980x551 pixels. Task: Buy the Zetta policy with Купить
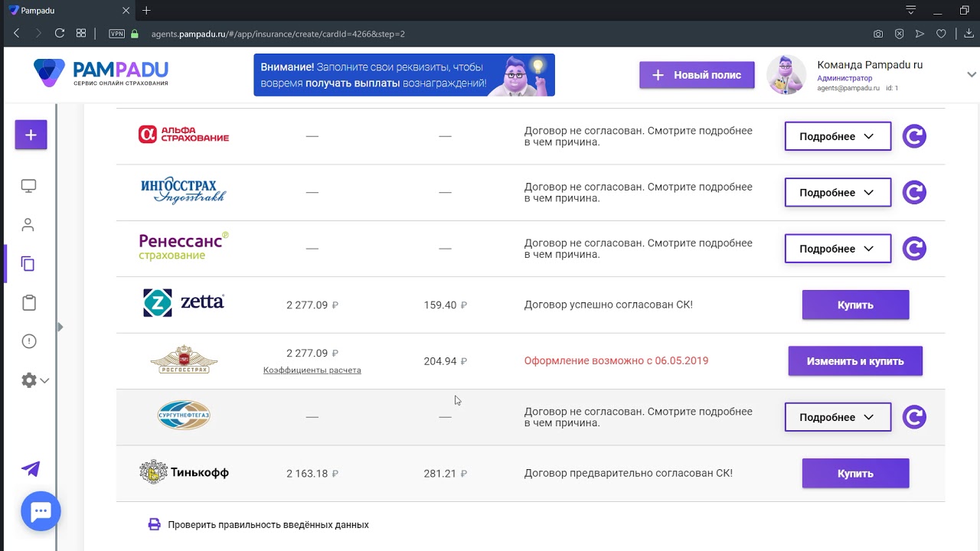click(x=855, y=305)
